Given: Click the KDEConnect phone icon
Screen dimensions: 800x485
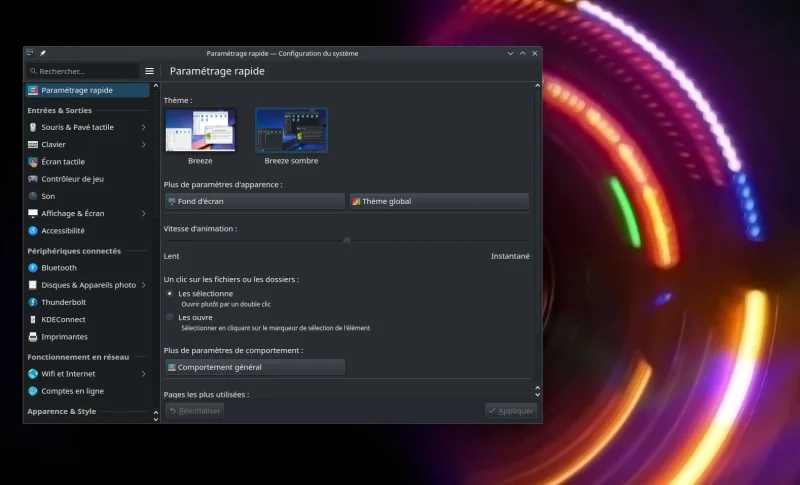Looking at the screenshot, I should pos(33,319).
